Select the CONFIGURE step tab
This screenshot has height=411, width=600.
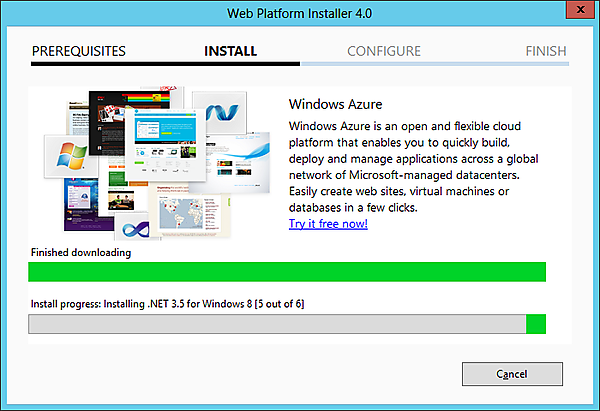click(384, 51)
